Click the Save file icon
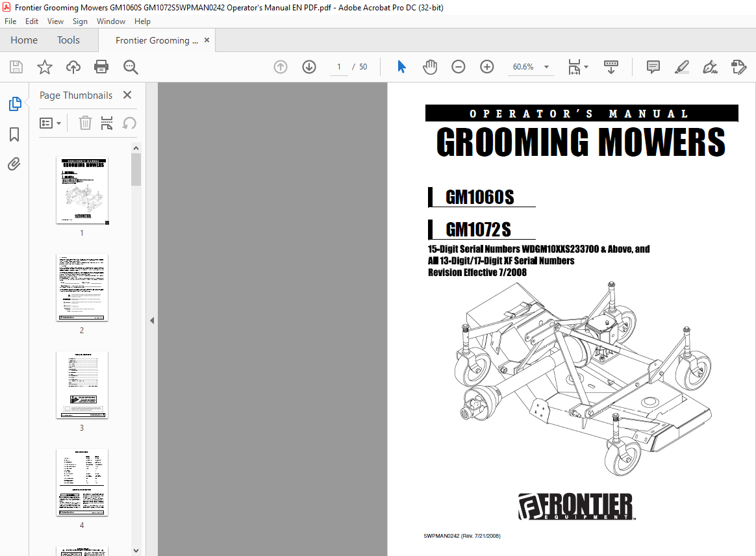The width and height of the screenshot is (756, 556). point(16,66)
